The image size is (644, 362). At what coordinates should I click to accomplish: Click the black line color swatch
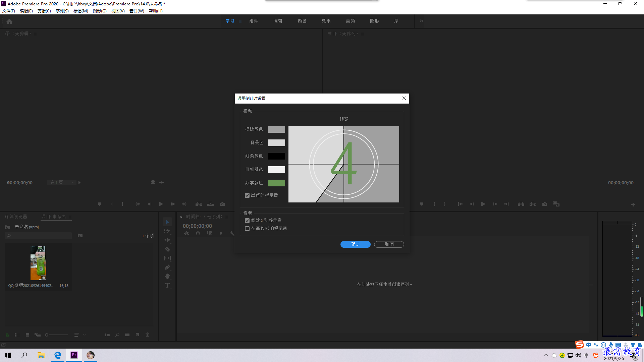(x=277, y=156)
